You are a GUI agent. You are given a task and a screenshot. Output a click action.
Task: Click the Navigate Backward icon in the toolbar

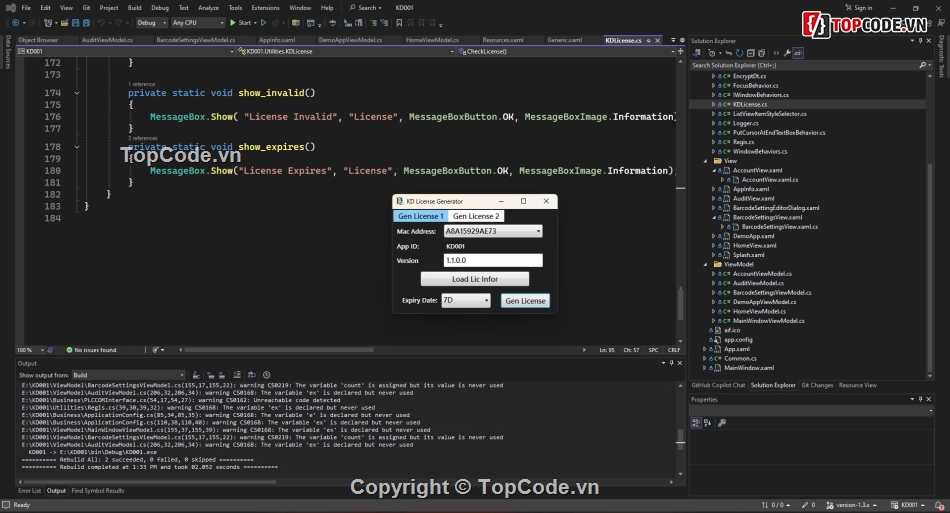pos(15,22)
